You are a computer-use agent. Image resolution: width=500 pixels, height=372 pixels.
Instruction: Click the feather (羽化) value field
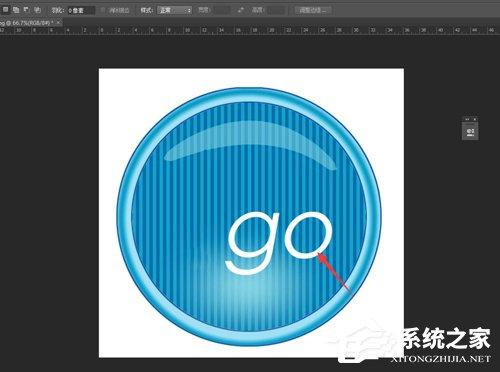[81, 10]
